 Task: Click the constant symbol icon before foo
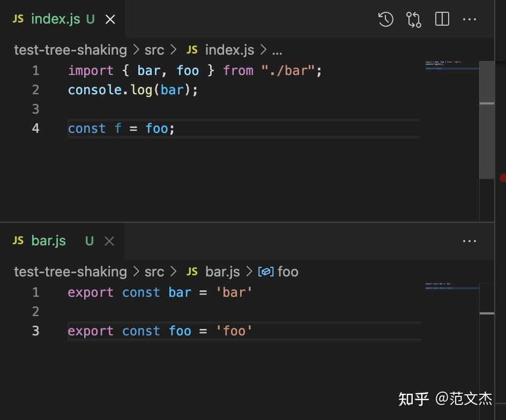pos(266,272)
